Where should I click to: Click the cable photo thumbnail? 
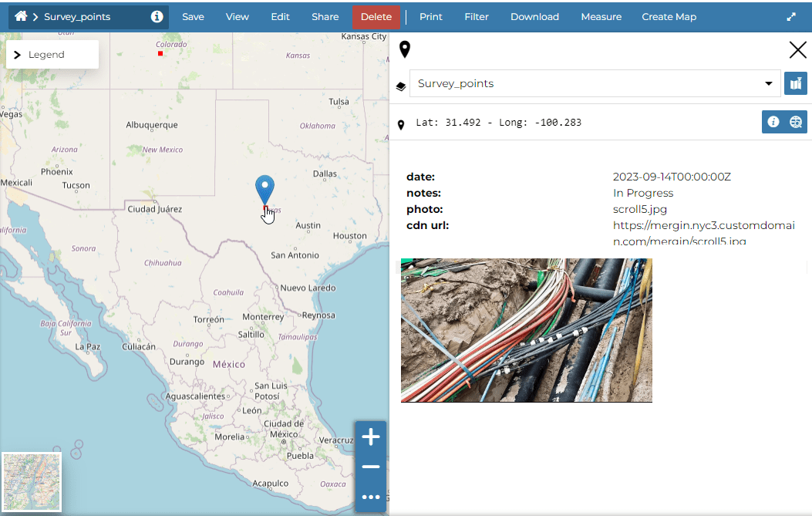(526, 330)
